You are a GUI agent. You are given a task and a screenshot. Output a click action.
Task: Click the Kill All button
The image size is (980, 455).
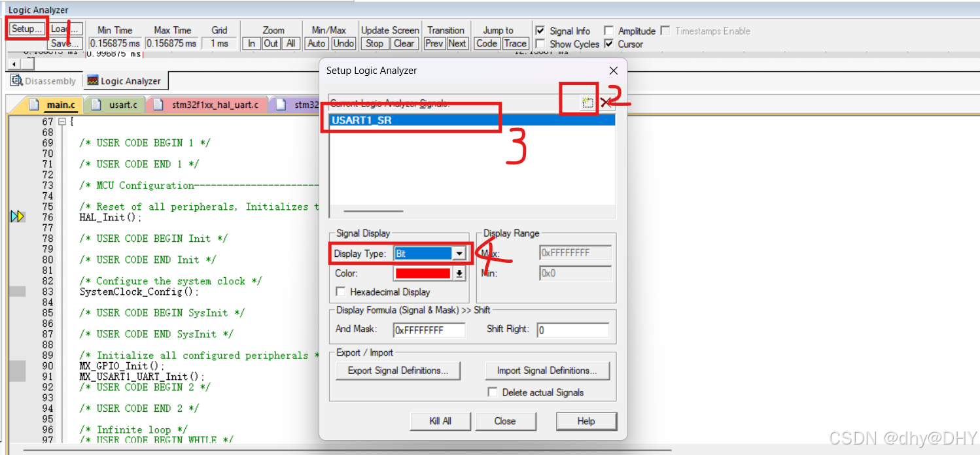(x=440, y=421)
